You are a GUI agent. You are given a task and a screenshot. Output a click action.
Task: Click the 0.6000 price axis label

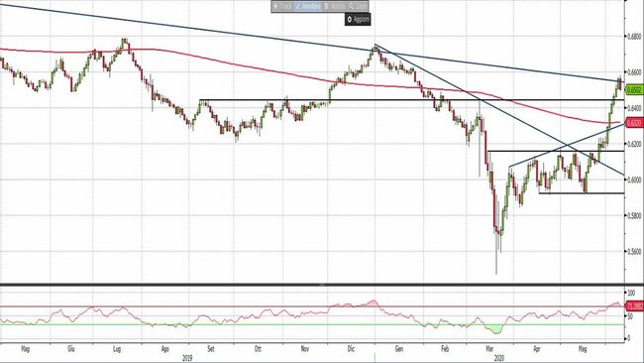[x=635, y=180]
